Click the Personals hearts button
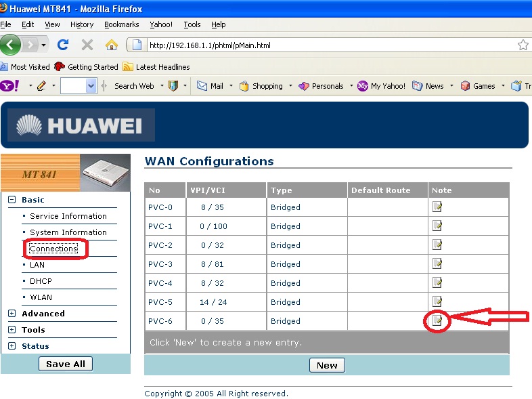 (x=321, y=86)
